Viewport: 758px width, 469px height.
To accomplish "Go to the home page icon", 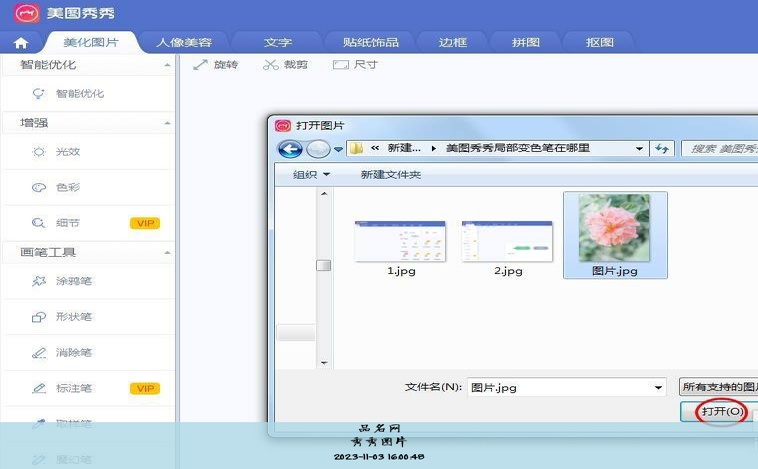I will click(x=21, y=43).
